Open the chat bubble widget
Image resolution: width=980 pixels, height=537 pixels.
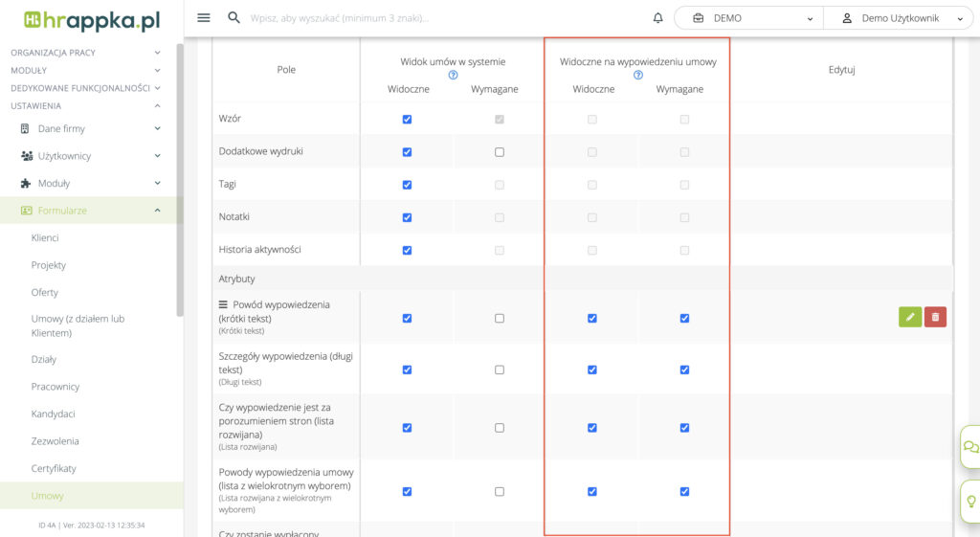(x=970, y=447)
